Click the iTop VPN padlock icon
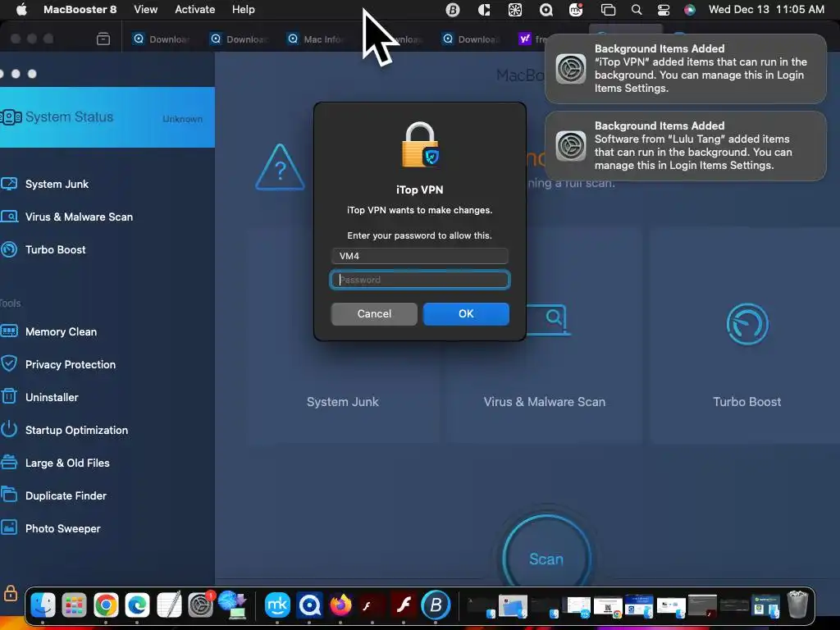The width and height of the screenshot is (840, 630). tap(420, 144)
